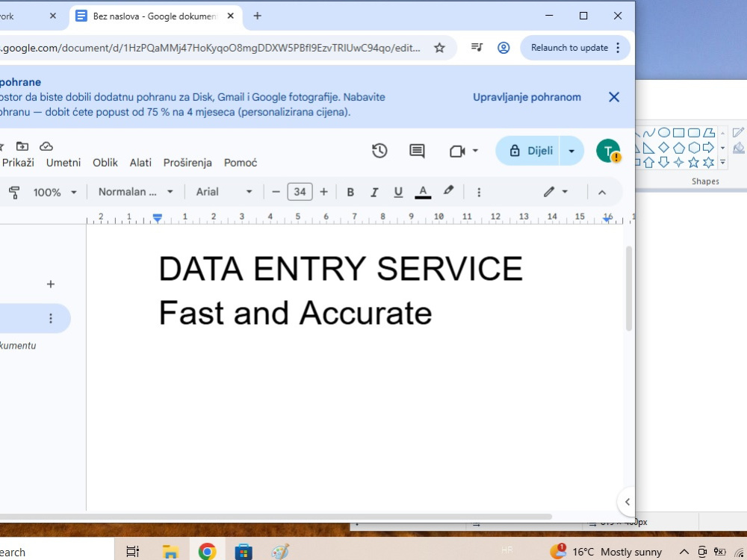
Task: Open File Explorer from the taskbar
Action: (170, 552)
